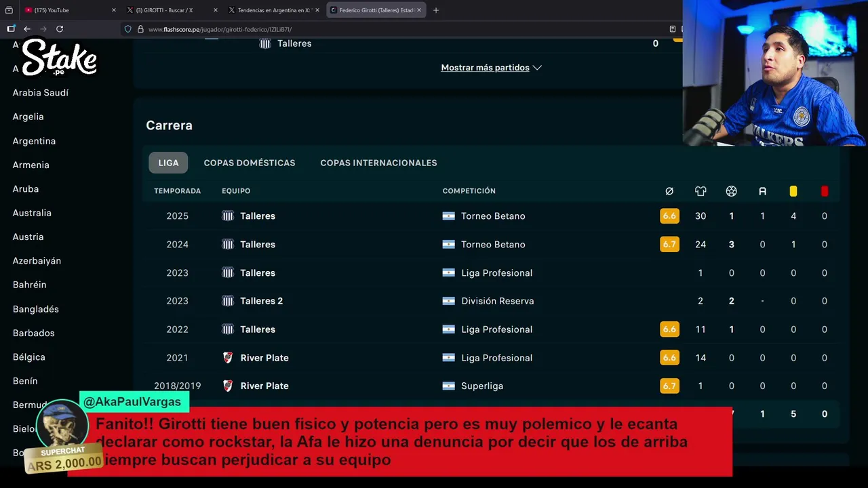The width and height of the screenshot is (868, 488).
Task: Open the COPAS DOMÉSTICAS tab
Action: (250, 163)
